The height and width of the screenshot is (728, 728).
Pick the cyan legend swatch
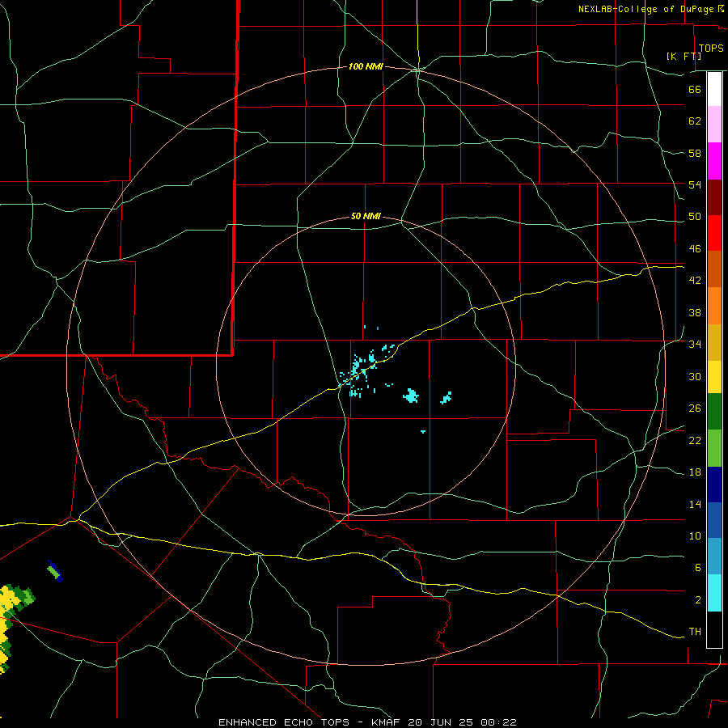pyautogui.click(x=714, y=593)
